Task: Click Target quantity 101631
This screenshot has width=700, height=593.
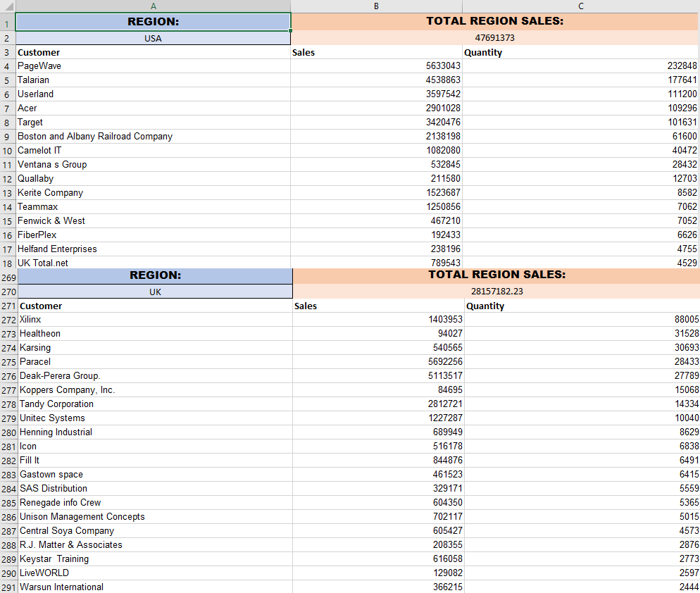Action: tap(581, 123)
